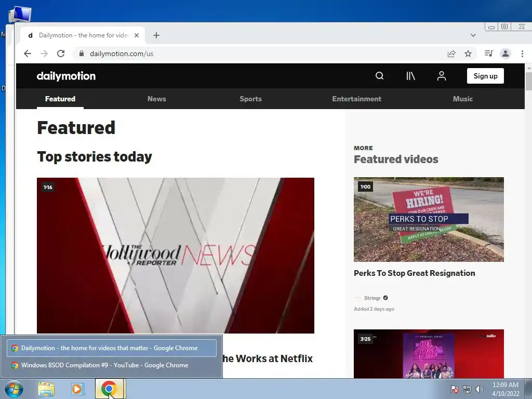Close the Dailymotion tab
Image resolution: width=532 pixels, height=399 pixels.
(x=137, y=35)
